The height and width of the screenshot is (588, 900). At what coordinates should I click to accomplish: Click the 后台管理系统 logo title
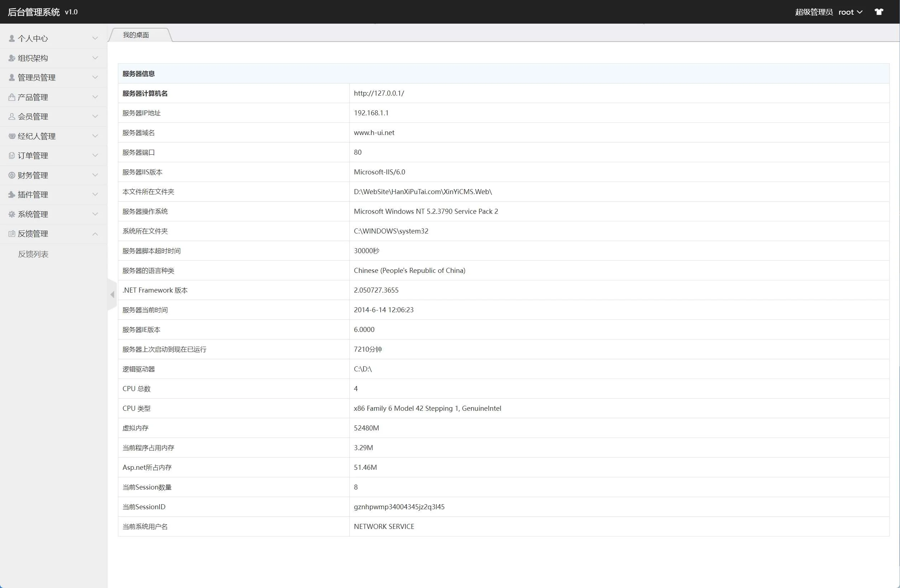(x=34, y=12)
